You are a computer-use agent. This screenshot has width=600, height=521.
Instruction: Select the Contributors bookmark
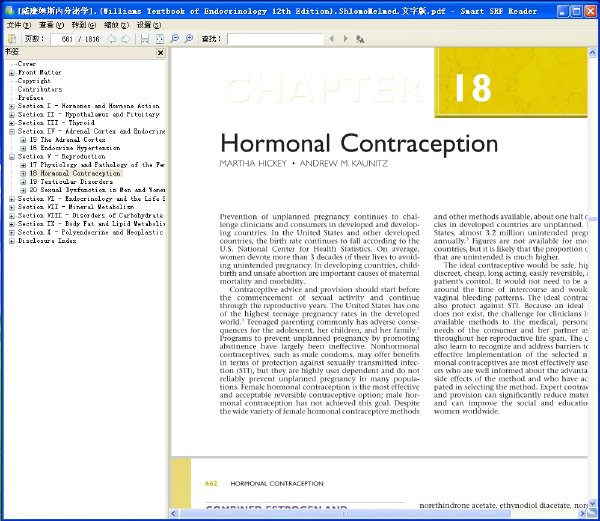[40, 89]
